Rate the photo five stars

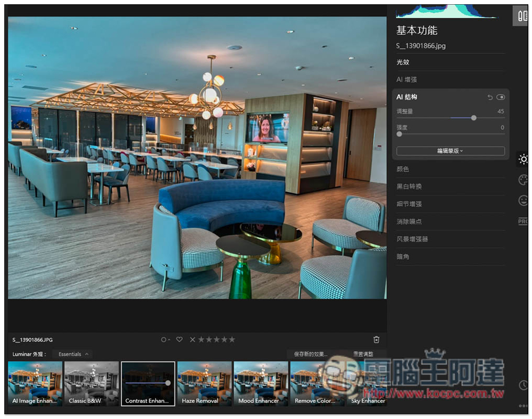pyautogui.click(x=232, y=340)
